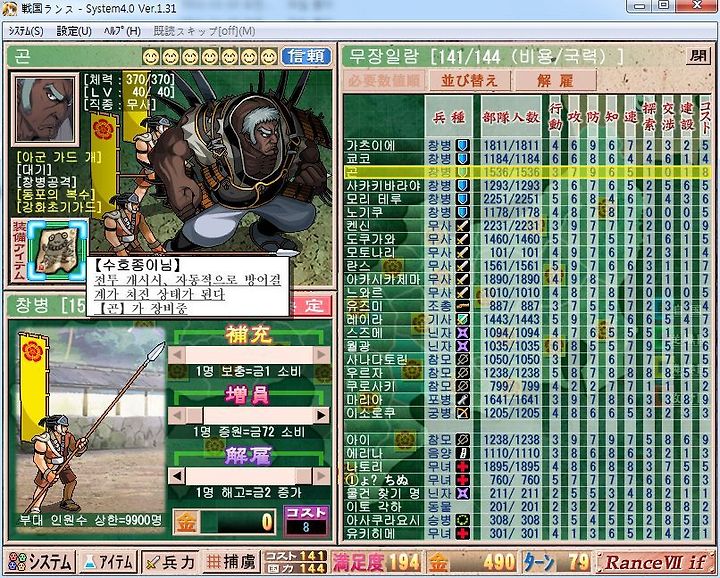Click left arrow of 解雇 slider
Screen dimensions: 720x578
tap(177, 476)
